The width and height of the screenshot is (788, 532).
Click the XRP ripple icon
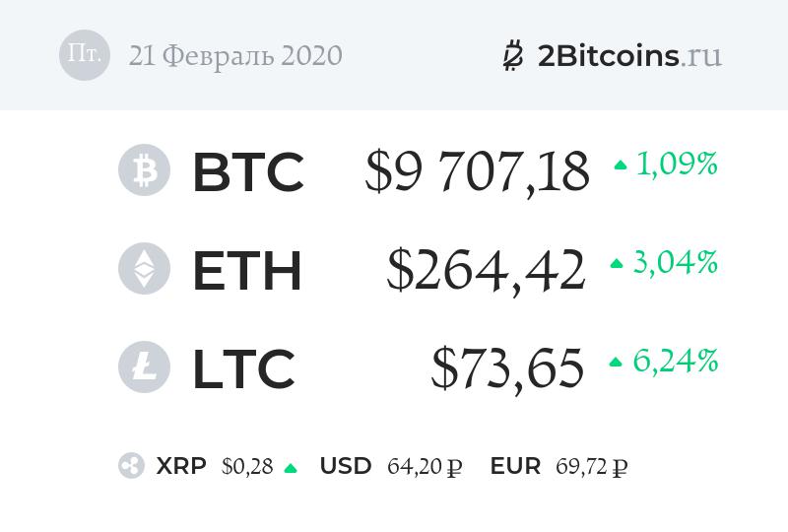(131, 467)
